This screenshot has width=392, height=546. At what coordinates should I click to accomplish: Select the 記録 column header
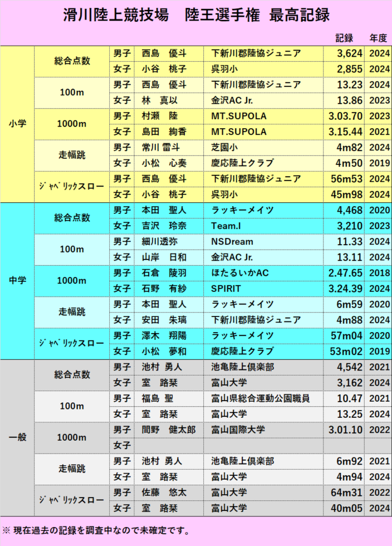(344, 38)
